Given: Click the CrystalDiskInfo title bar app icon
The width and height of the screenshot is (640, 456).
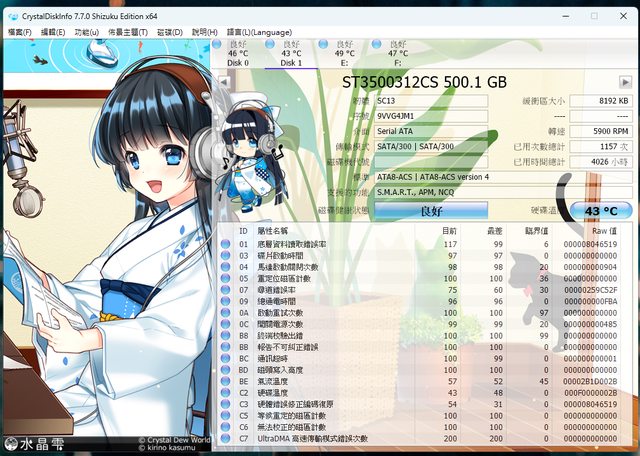Looking at the screenshot, I should point(10,16).
